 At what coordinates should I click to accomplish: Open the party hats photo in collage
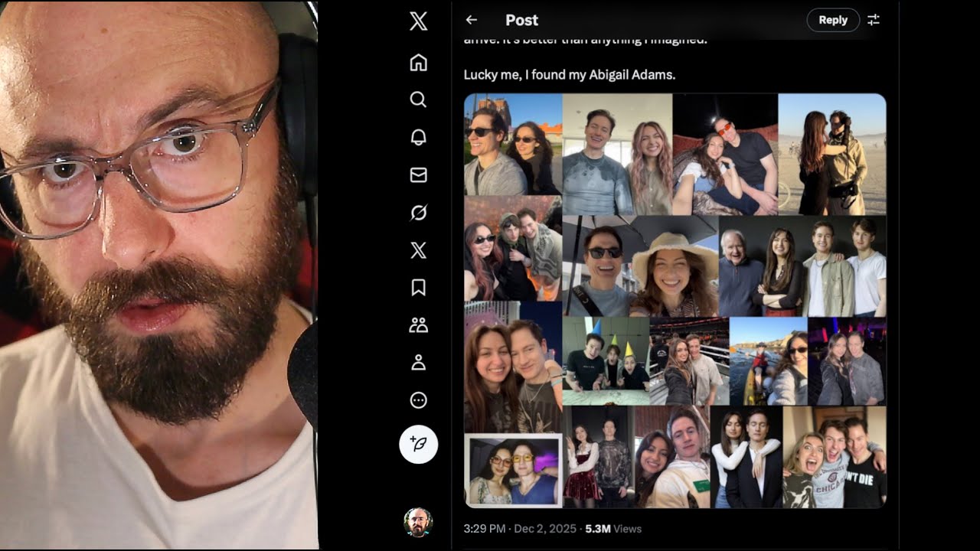605,361
